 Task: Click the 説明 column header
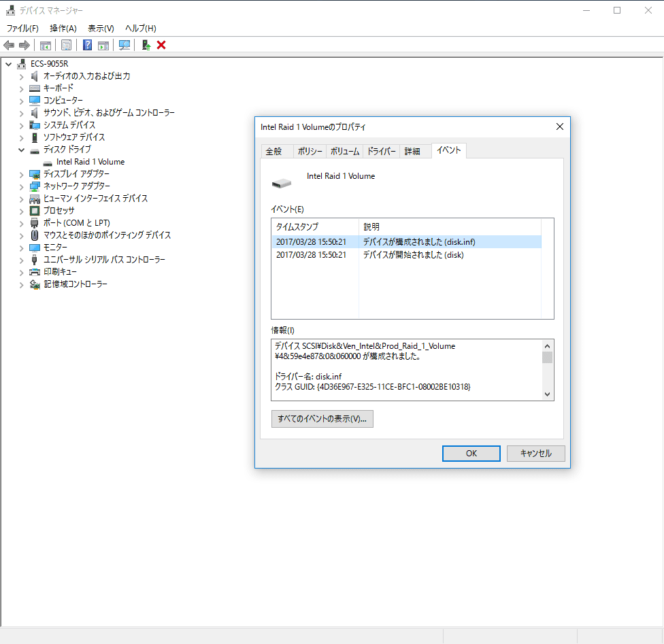[x=450, y=227]
